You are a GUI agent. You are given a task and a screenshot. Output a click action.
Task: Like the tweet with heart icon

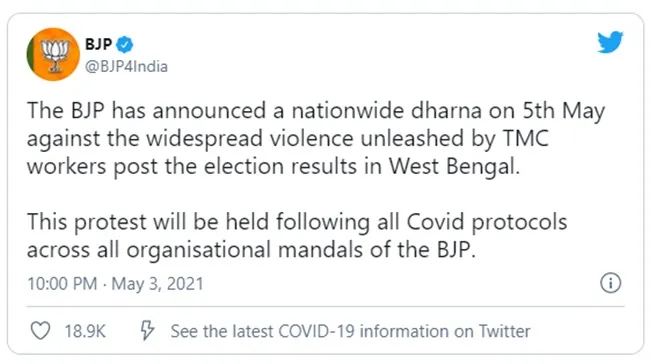pos(41,331)
